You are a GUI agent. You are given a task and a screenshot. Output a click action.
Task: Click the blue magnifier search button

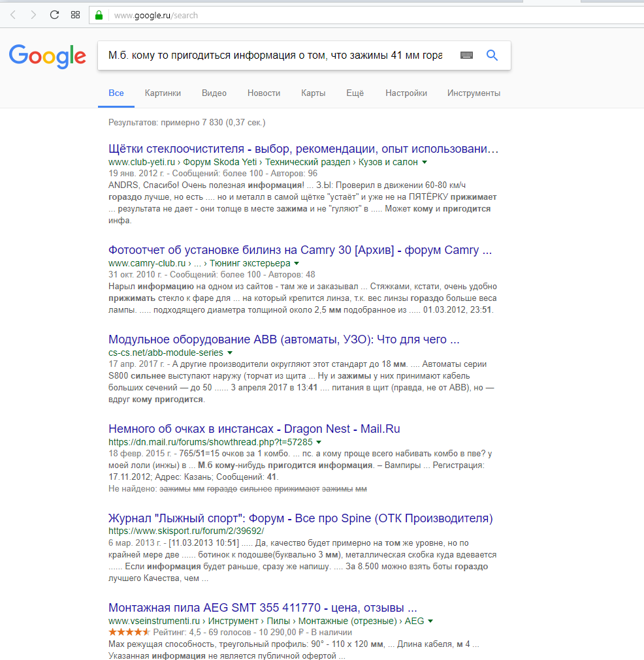pos(492,55)
